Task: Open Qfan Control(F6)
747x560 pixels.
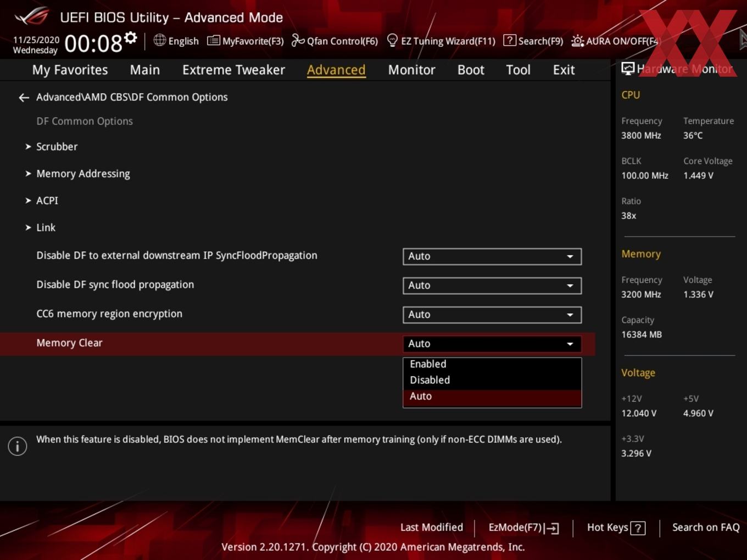Action: tap(335, 41)
